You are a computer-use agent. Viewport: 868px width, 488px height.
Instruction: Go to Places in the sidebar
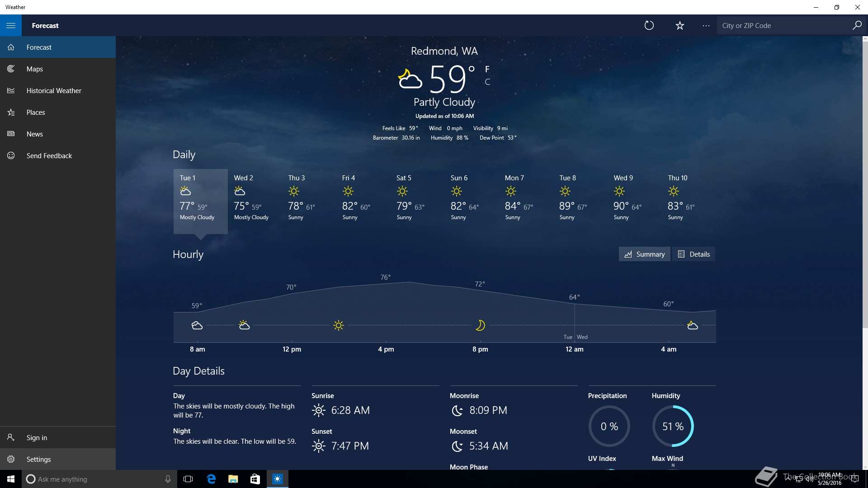pyautogui.click(x=35, y=113)
